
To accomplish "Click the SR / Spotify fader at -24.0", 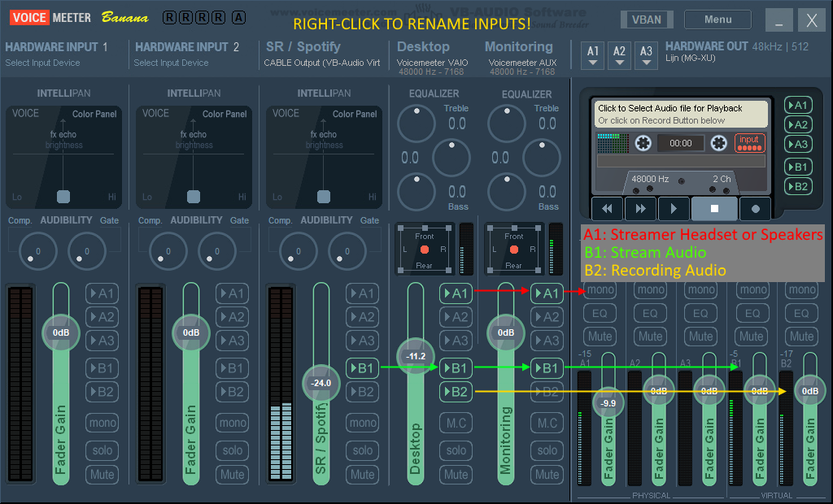I will tap(321, 383).
